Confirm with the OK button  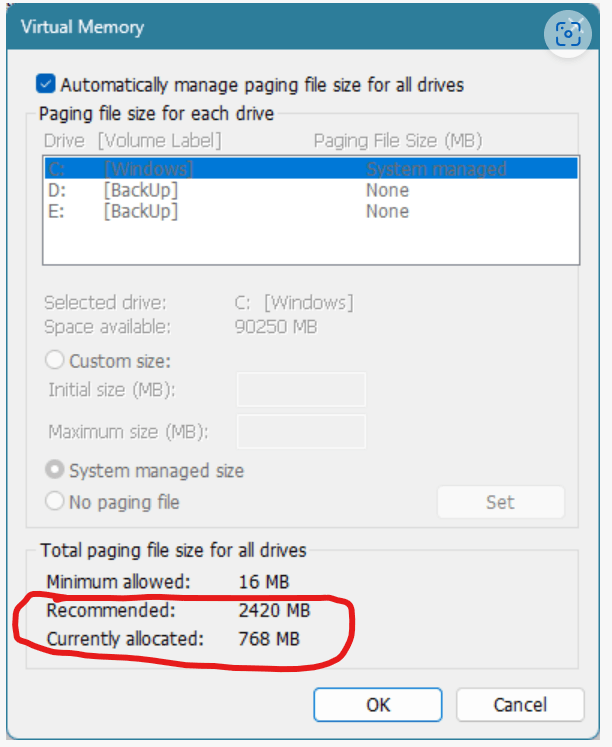(378, 705)
